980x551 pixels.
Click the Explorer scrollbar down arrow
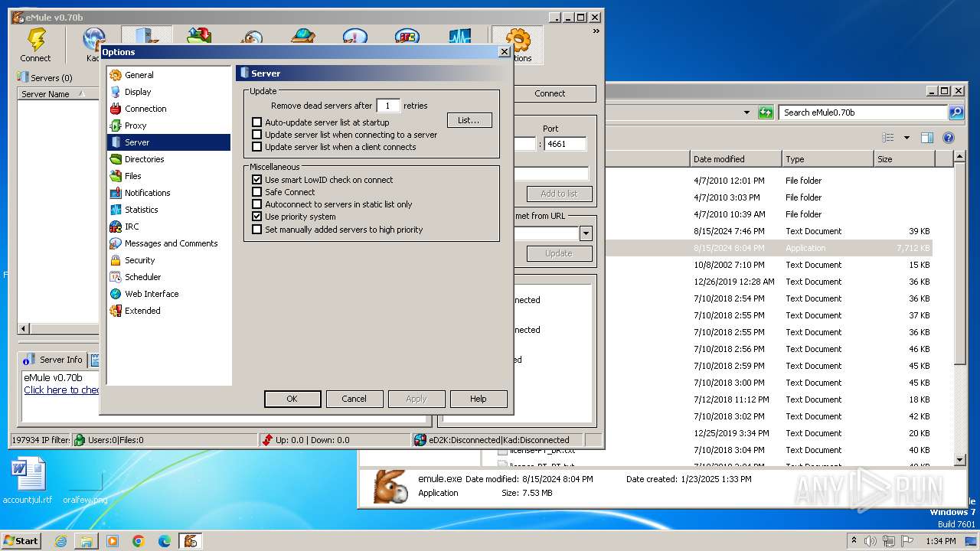pyautogui.click(x=960, y=460)
